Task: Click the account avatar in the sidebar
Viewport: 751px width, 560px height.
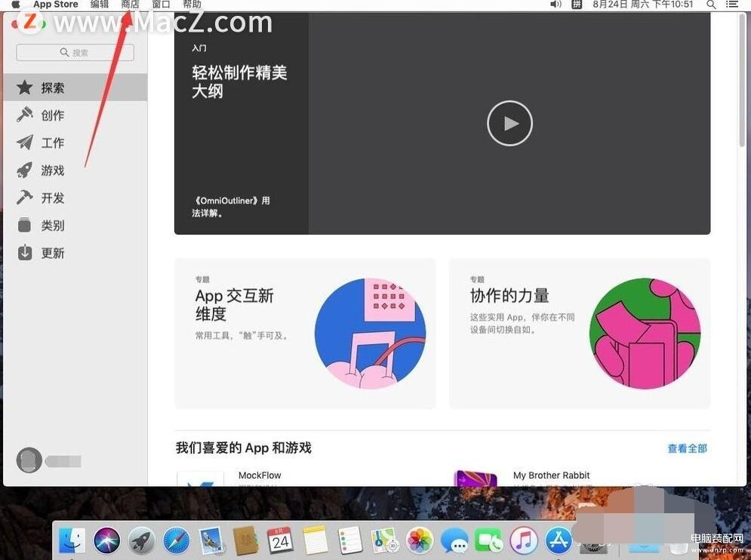Action: (x=29, y=460)
